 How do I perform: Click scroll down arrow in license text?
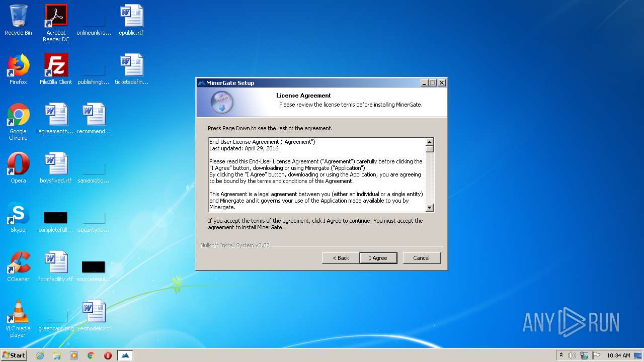(x=430, y=208)
